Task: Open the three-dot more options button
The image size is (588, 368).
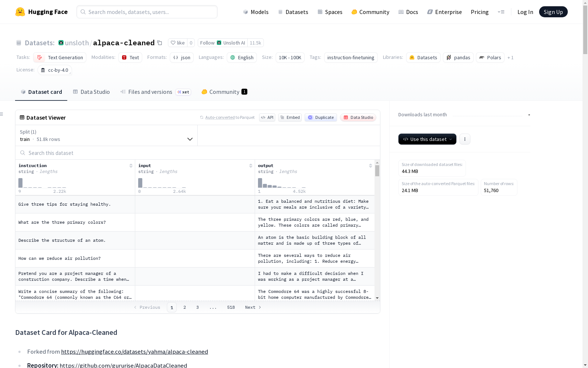Action: [x=465, y=139]
